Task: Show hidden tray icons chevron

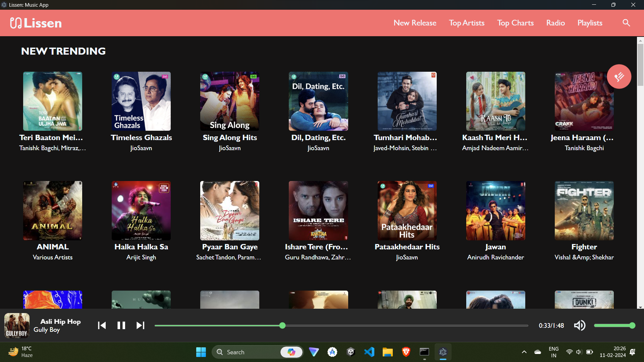Action: 524,352
